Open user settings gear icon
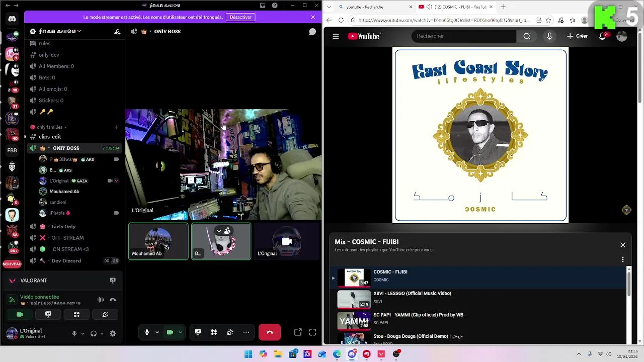The height and width of the screenshot is (362, 644). (x=113, y=333)
